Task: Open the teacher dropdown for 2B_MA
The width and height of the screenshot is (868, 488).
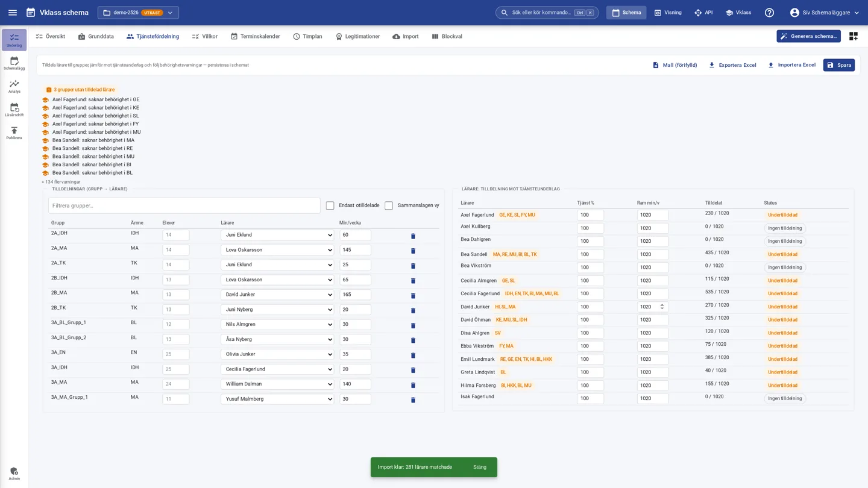Action: click(277, 295)
